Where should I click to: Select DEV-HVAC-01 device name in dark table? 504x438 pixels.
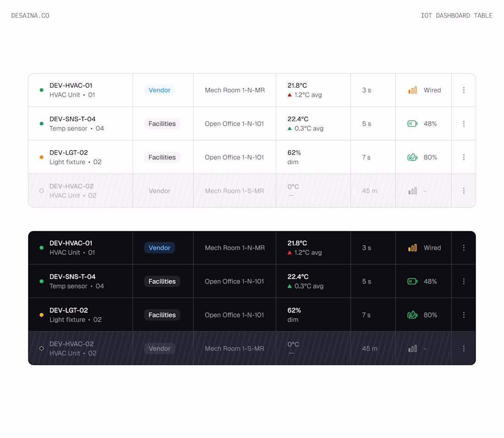71,243
